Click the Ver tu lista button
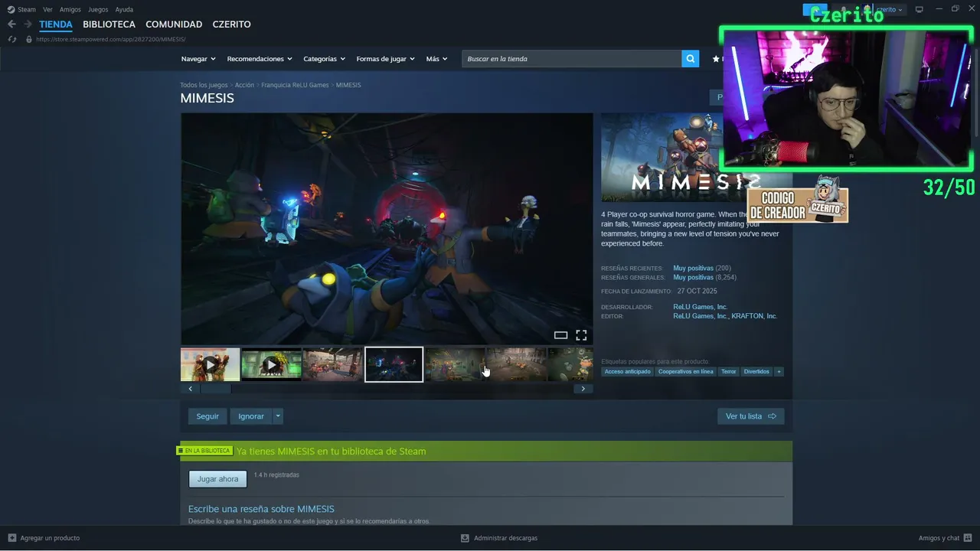This screenshot has width=980, height=551. [x=751, y=416]
